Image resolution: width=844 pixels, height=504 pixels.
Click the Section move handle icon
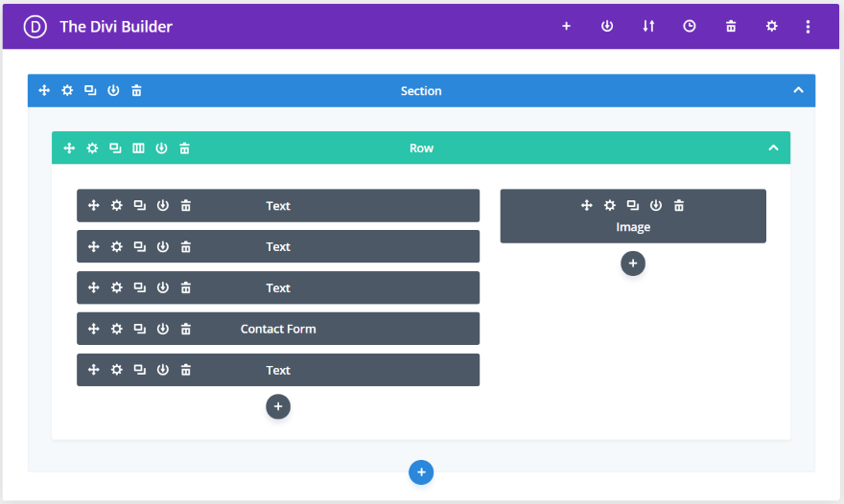click(44, 90)
